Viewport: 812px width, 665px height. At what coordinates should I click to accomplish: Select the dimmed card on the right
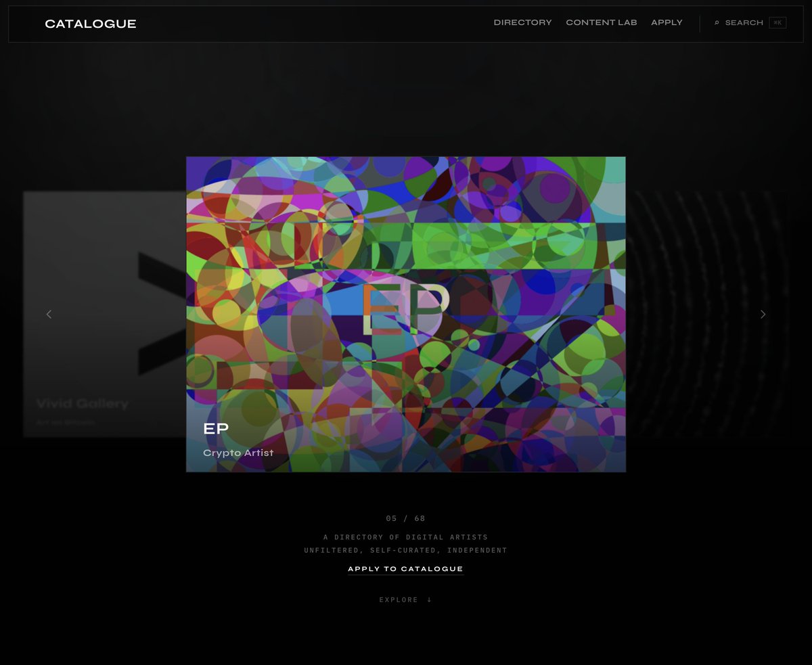pos(707,314)
